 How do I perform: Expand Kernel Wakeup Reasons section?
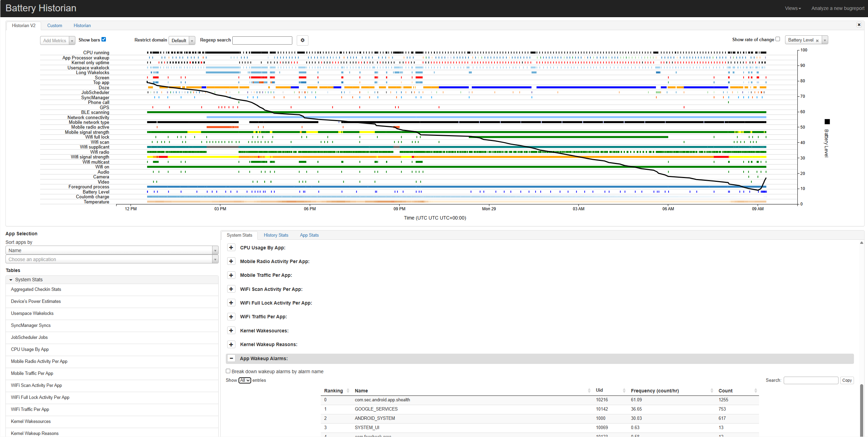click(231, 344)
